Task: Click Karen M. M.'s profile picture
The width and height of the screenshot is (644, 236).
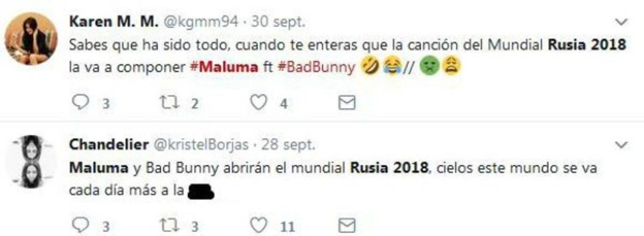Action: tap(31, 39)
